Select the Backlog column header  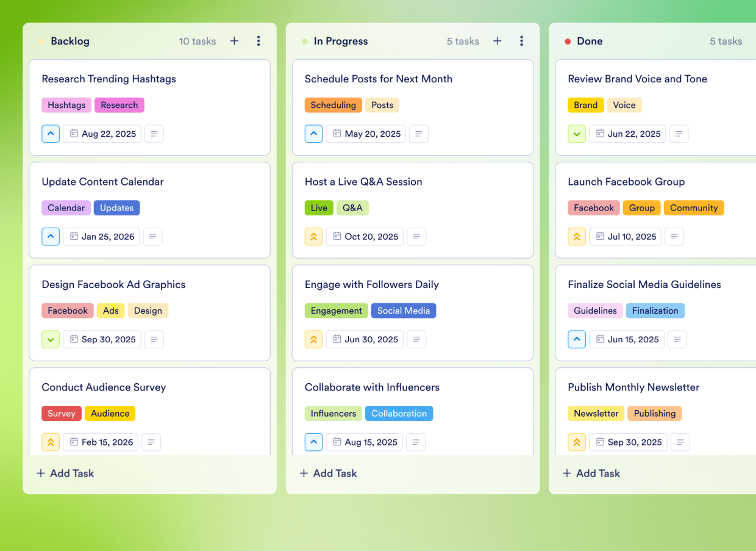click(70, 41)
